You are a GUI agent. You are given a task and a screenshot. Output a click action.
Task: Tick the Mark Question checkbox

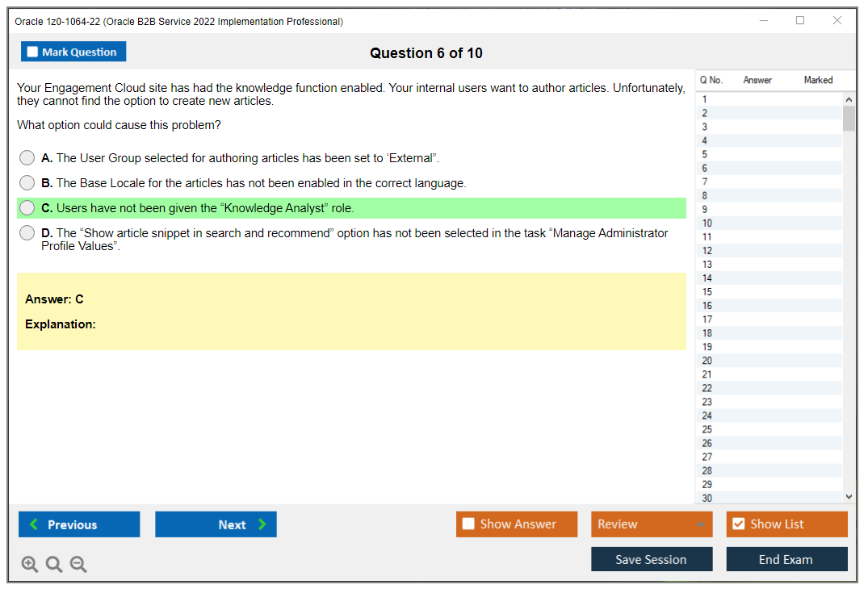click(33, 52)
